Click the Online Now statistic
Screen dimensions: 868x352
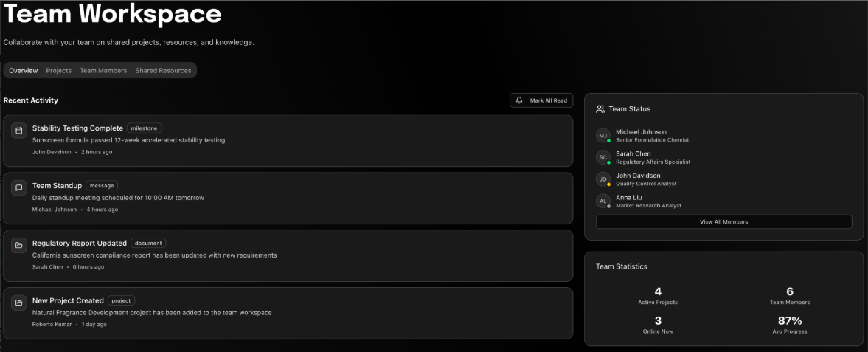(658, 325)
